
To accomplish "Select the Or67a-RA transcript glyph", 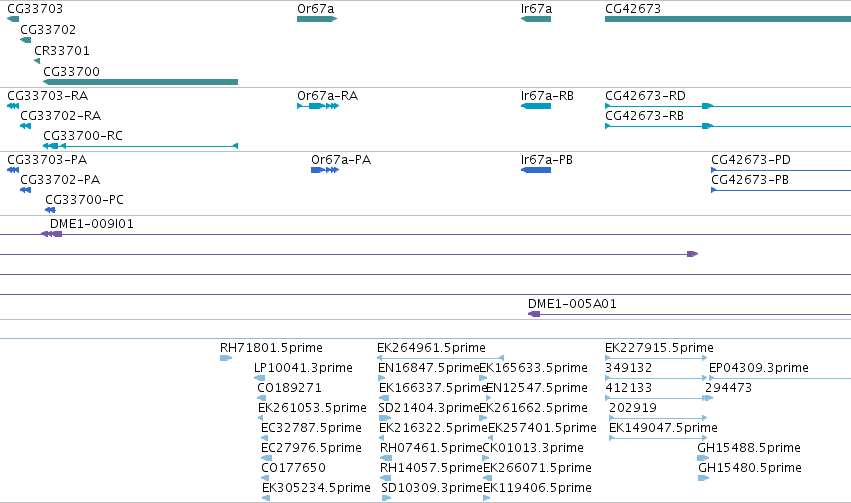I will coord(318,106).
